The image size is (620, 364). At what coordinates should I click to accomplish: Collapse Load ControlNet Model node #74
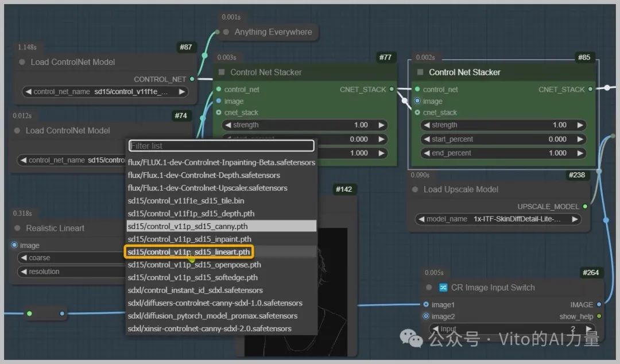[17, 130]
